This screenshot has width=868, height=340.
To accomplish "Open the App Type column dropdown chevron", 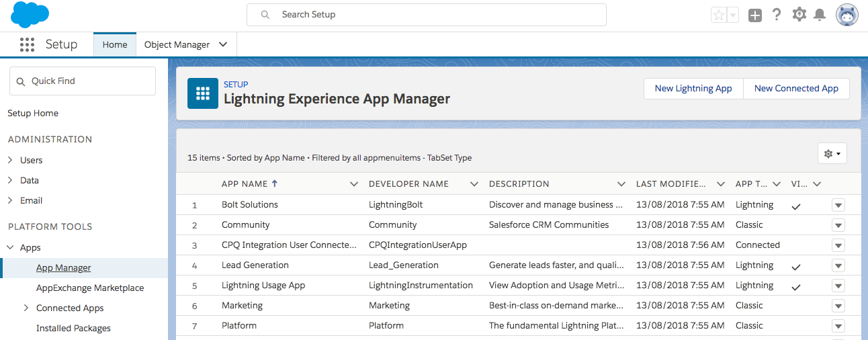I will tap(777, 183).
